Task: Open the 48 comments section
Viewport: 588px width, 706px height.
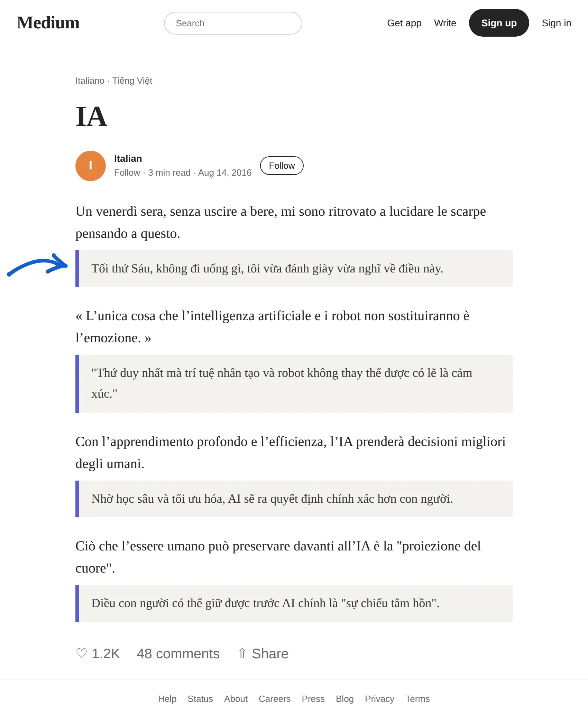Action: point(178,653)
